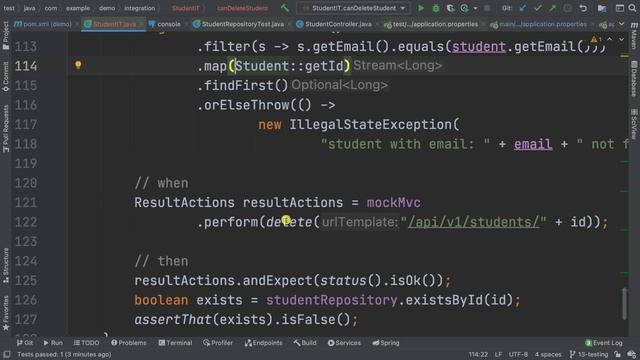
Task: Click line number 121 in the gutter
Action: 26,202
